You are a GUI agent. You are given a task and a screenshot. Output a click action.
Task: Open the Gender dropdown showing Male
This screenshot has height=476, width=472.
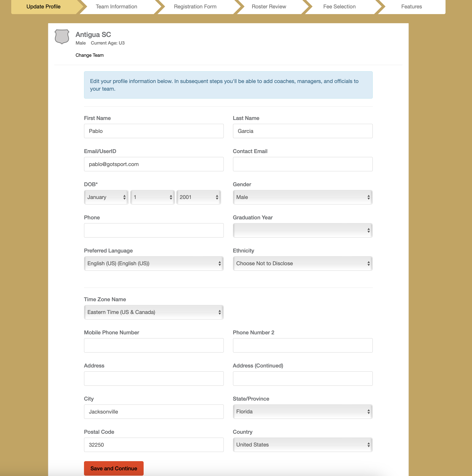coord(302,197)
